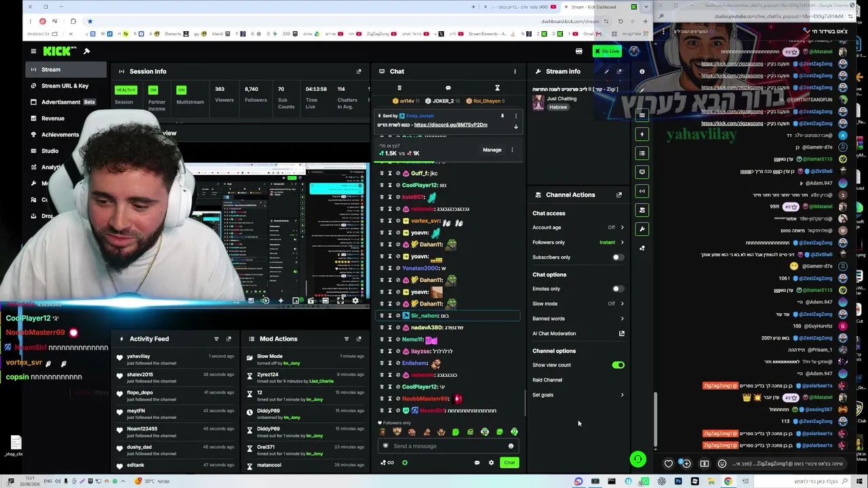Send message with green Chat button
Image resolution: width=868 pixels, height=488 pixels.
tap(509, 463)
